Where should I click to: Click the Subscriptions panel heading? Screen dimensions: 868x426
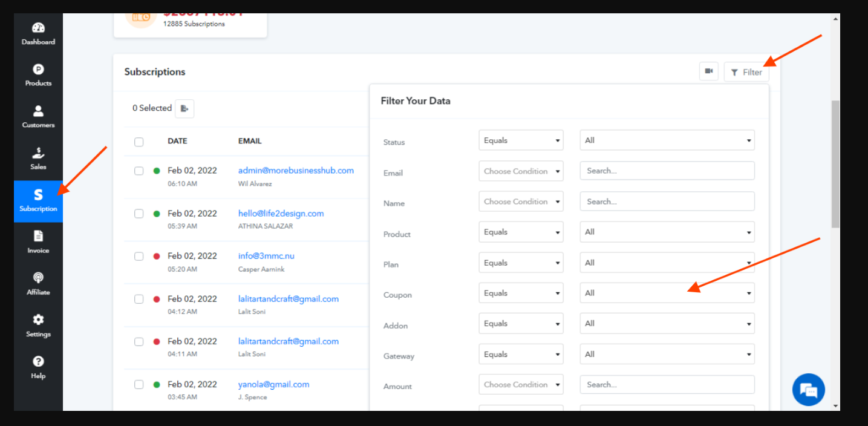(155, 71)
